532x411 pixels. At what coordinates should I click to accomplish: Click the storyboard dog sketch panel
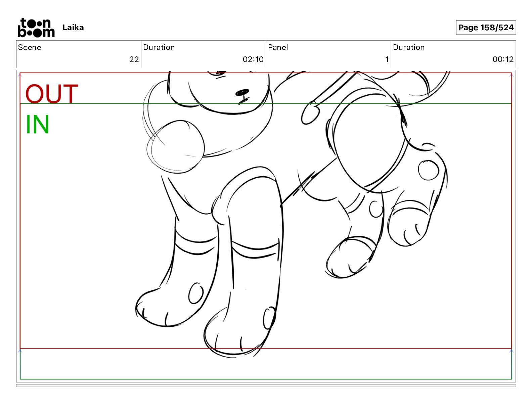[x=266, y=226]
